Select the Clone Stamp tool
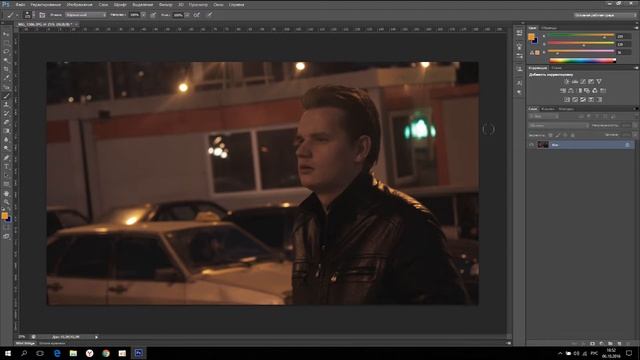Viewport: 640px width, 360px height. click(6, 105)
